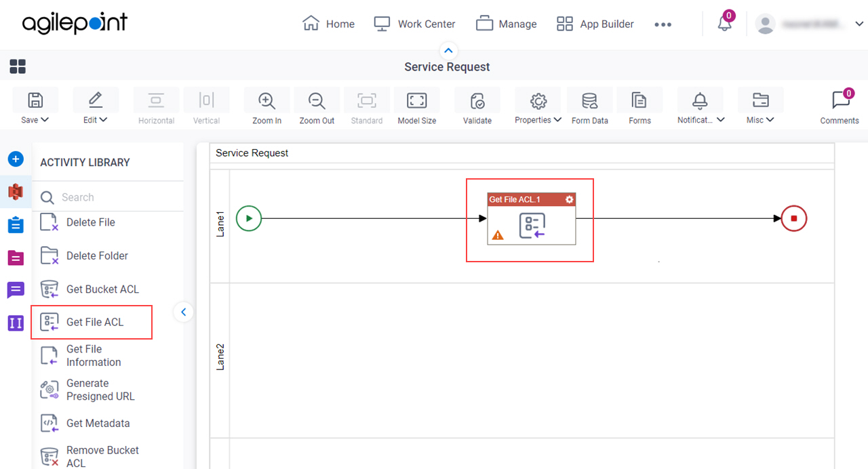Open the Manage menu
Image resolution: width=868 pixels, height=469 pixels.
coord(506,24)
